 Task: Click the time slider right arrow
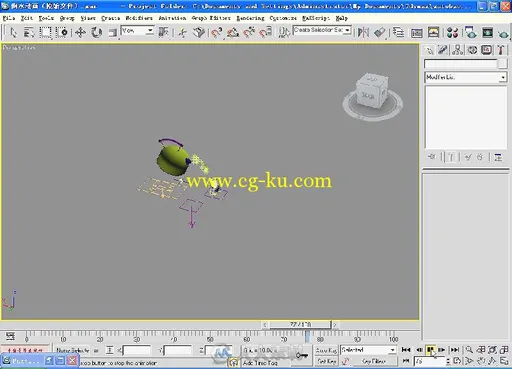tap(335, 324)
